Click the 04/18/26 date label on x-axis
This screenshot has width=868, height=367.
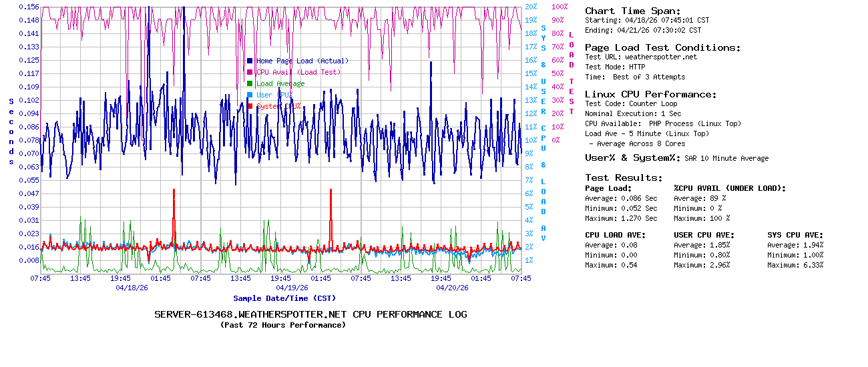(x=132, y=288)
